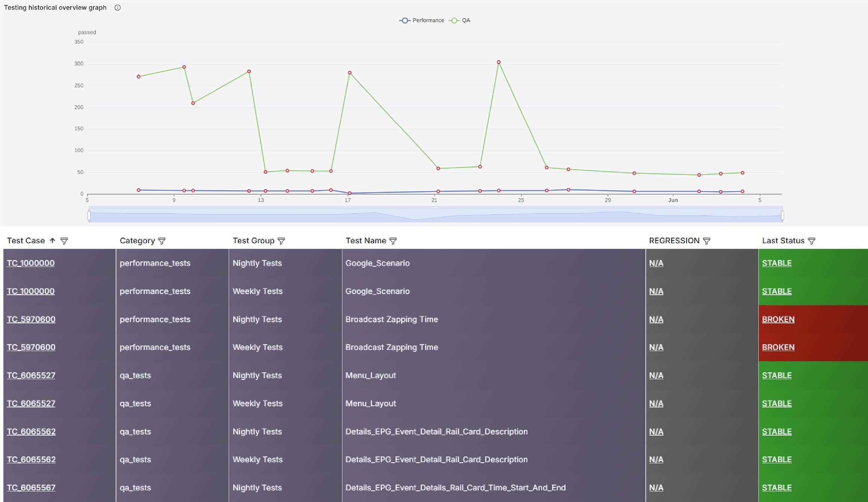Screen dimensions: 868x502
Task: Open TC_6065562 link in Nightly Tests row
Action: tap(31, 432)
